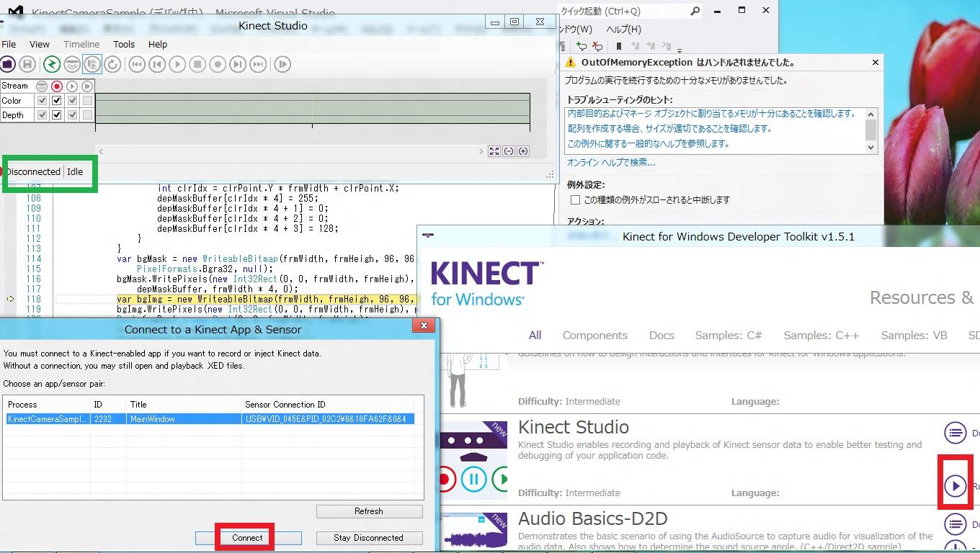980x553 pixels.
Task: Select the KinectCameraSample process row
Action: tap(210, 419)
